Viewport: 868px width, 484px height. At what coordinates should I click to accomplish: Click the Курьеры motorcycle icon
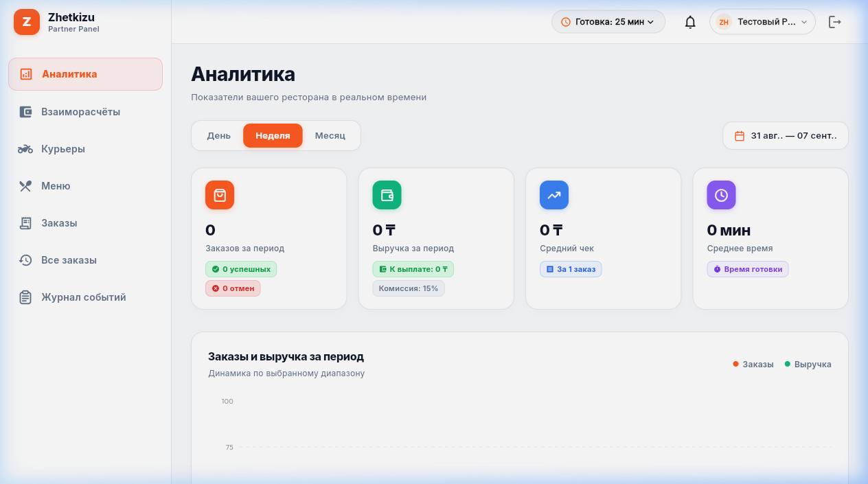tap(25, 149)
